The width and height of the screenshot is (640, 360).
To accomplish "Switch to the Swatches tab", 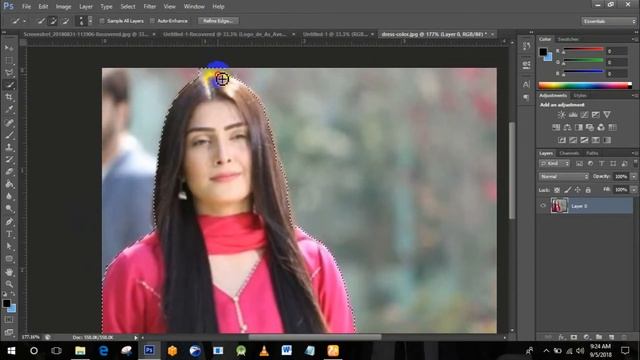I will (568, 39).
